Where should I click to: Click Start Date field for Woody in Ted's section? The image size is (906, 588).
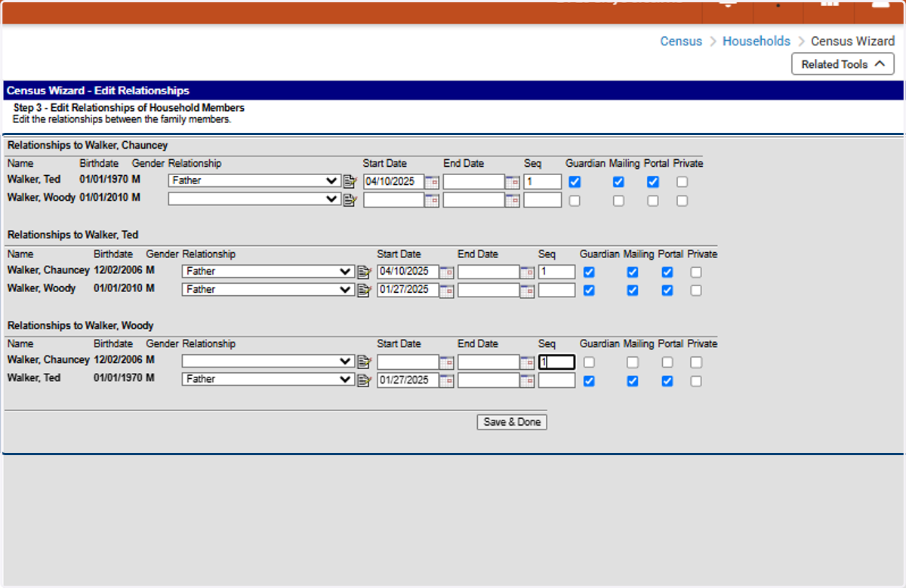point(408,290)
